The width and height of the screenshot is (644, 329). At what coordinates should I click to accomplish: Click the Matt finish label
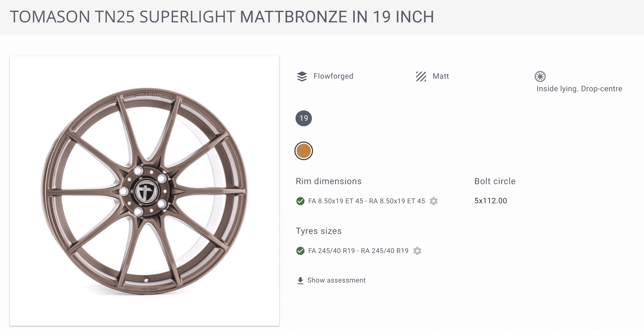(x=441, y=76)
